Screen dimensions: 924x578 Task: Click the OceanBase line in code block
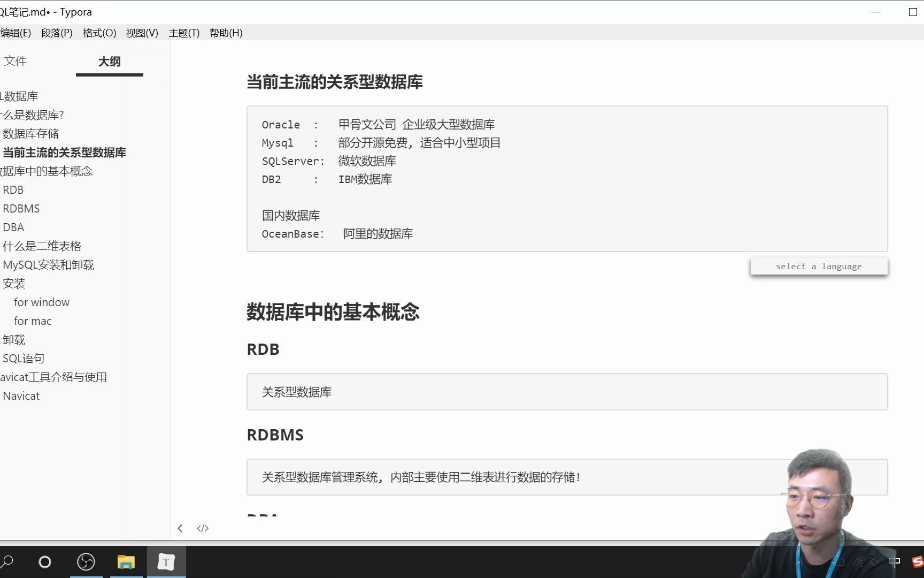(x=337, y=234)
